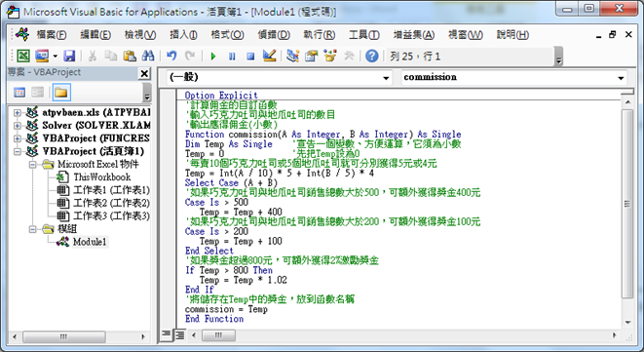Image resolution: width=644 pixels, height=352 pixels.
Task: Click the code window scroll down arrow
Action: 627,323
